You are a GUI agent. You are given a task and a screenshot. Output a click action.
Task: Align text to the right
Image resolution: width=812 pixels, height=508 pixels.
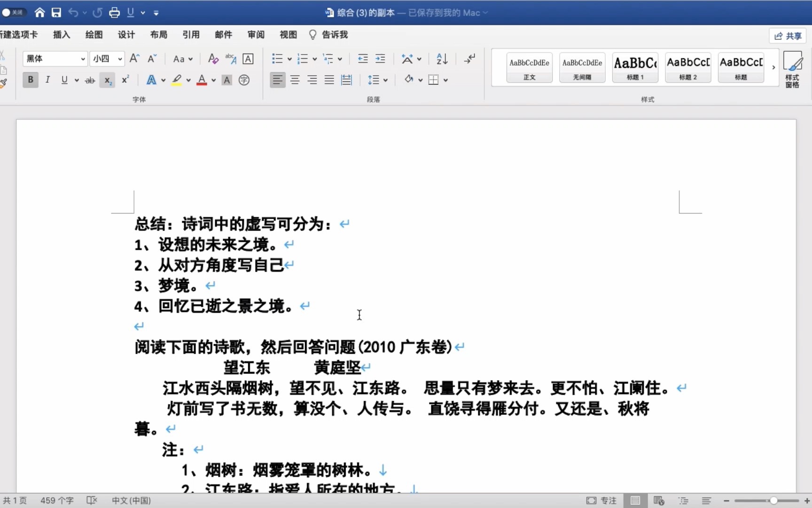(x=312, y=80)
